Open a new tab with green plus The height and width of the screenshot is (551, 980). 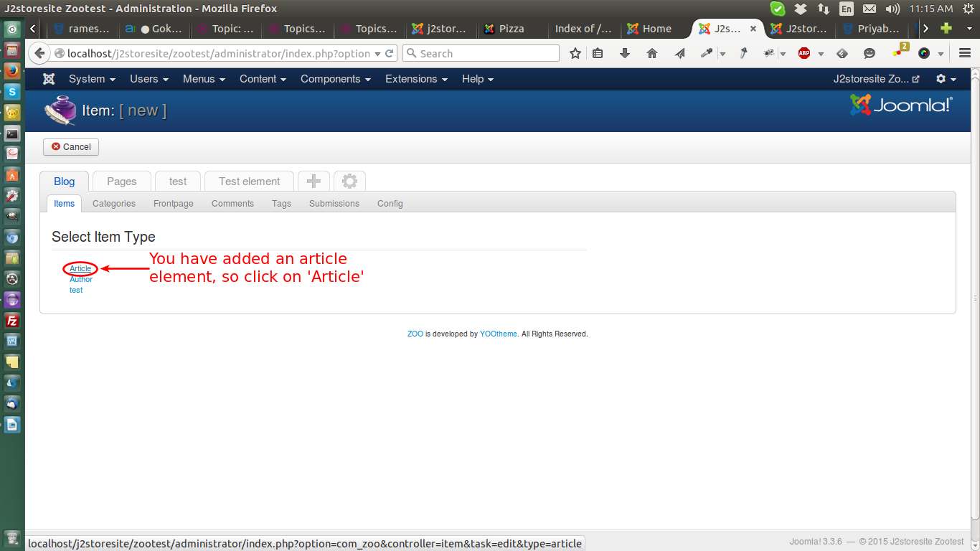946,29
